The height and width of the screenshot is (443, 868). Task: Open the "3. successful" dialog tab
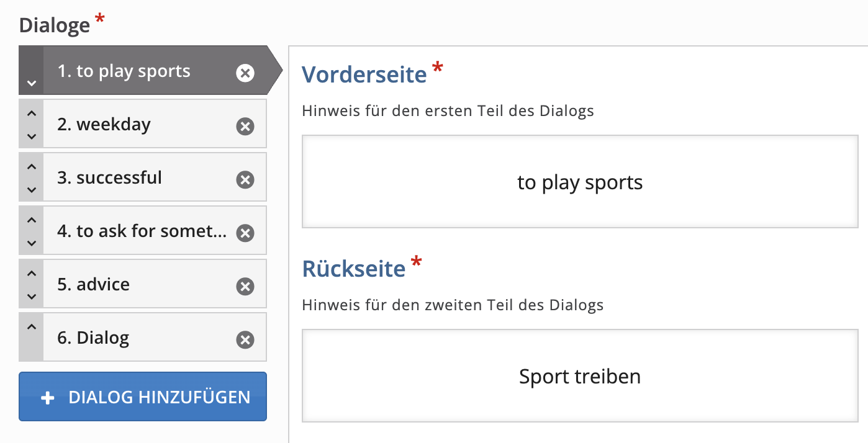137,177
